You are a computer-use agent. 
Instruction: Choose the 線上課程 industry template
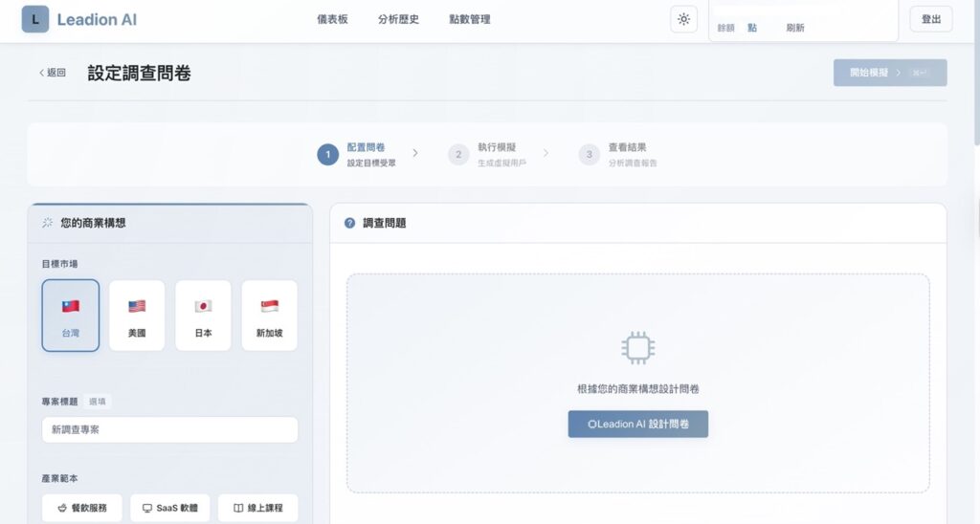[x=258, y=508]
